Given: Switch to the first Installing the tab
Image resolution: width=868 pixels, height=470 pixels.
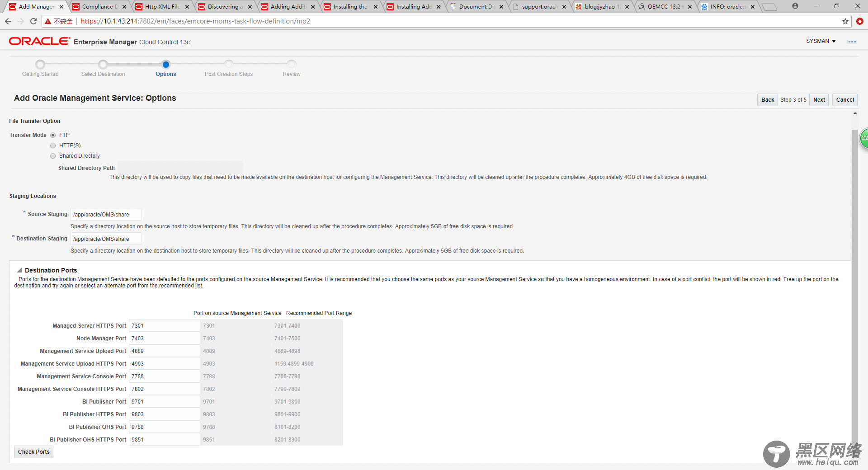Looking at the screenshot, I should click(351, 7).
